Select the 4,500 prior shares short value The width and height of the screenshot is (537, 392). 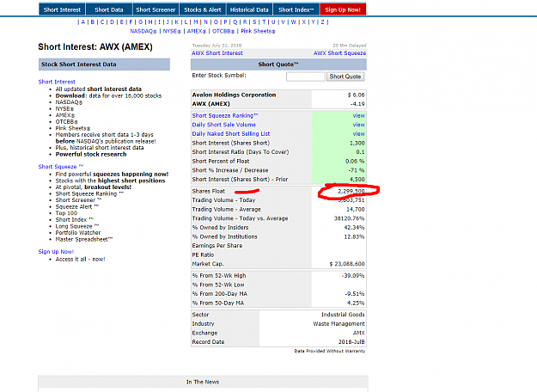[x=357, y=180]
